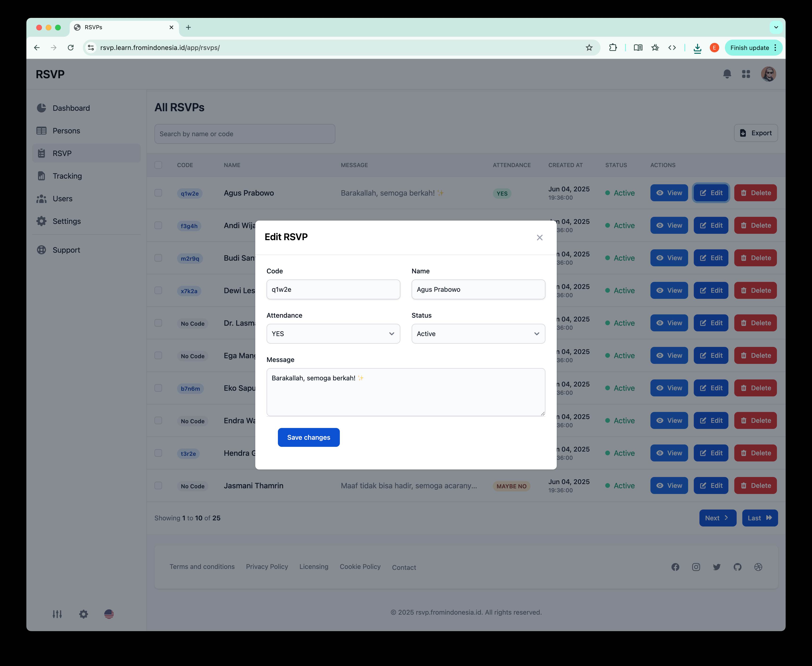Image resolution: width=812 pixels, height=666 pixels.
Task: Open the apps grid icon
Action: click(746, 74)
